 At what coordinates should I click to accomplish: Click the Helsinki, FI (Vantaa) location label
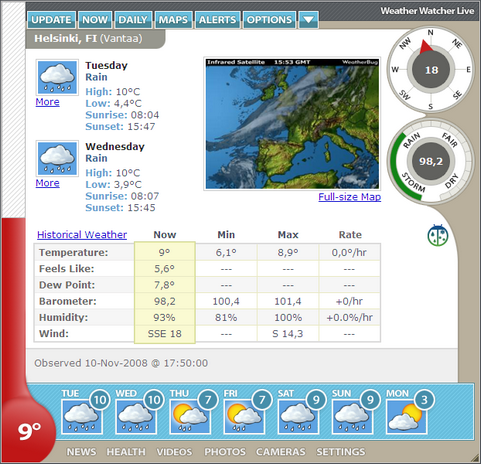point(88,39)
